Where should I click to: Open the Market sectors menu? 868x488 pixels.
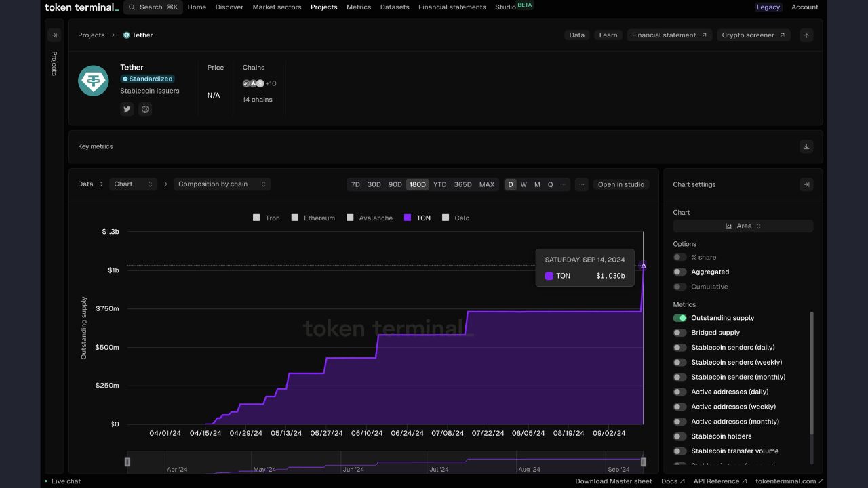point(277,7)
